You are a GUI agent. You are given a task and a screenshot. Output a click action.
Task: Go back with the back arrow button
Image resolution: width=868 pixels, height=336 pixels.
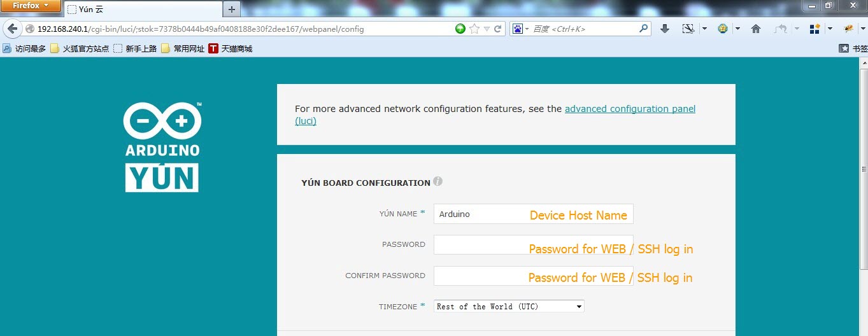click(12, 29)
